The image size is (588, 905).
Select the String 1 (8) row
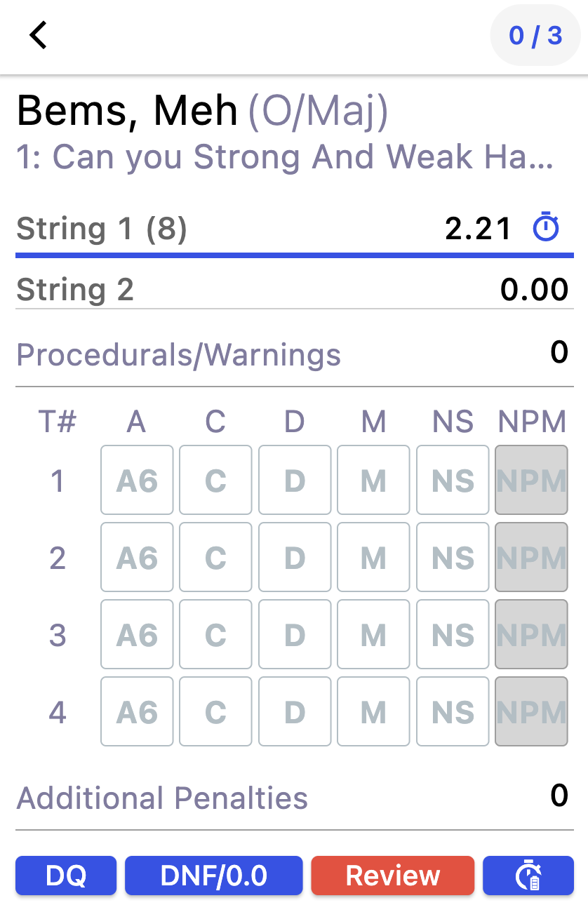pyautogui.click(x=211, y=229)
